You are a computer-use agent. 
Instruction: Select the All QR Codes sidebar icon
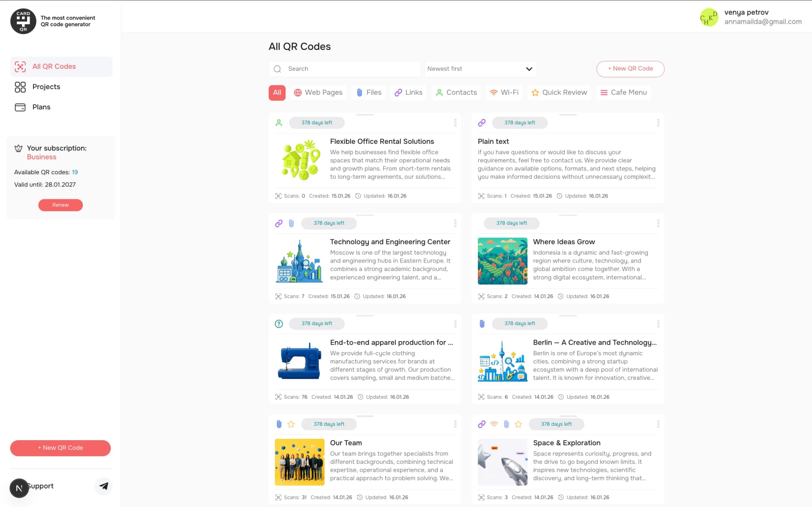coord(20,66)
